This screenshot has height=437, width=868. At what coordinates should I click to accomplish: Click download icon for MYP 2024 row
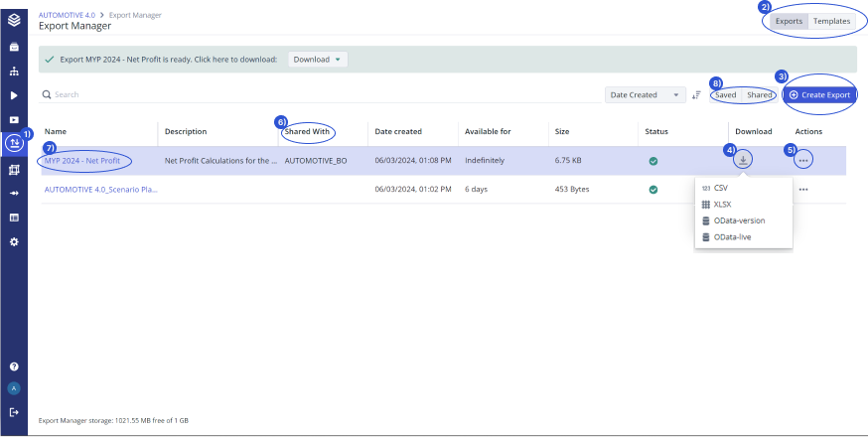(x=744, y=159)
